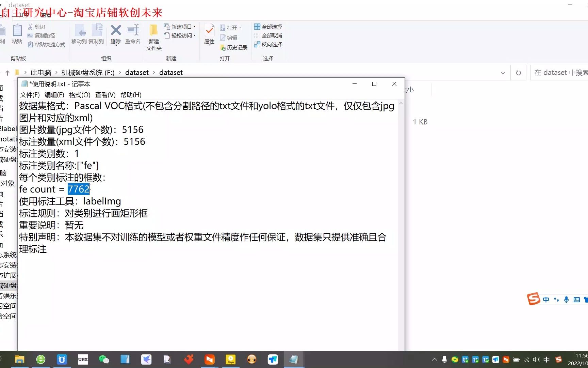Screen dimensions: 588x368
Task: Click the Notepad scrollbar up arrow
Action: (x=401, y=103)
